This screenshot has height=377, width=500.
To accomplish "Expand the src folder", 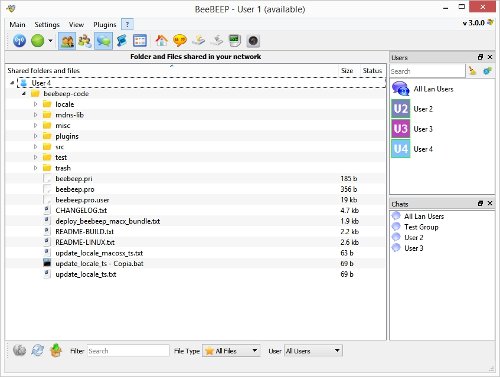I will (x=36, y=147).
